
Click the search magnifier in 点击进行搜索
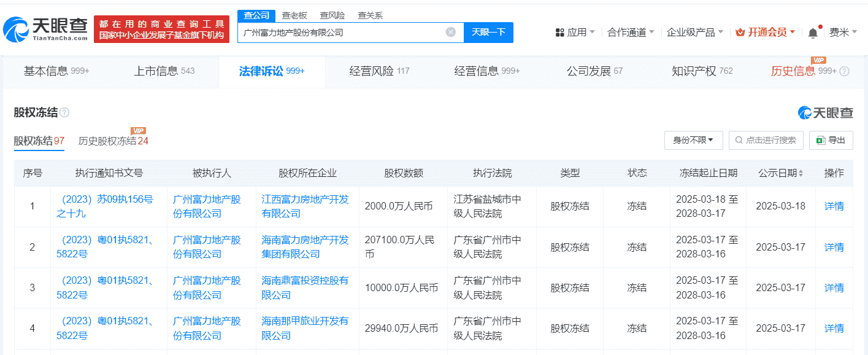pyautogui.click(x=739, y=140)
